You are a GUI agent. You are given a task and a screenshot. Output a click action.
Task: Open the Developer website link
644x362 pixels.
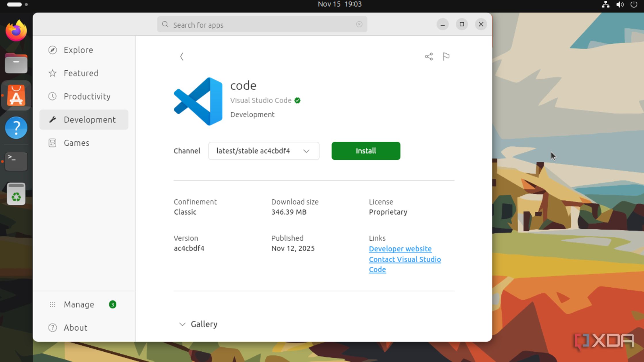click(400, 249)
